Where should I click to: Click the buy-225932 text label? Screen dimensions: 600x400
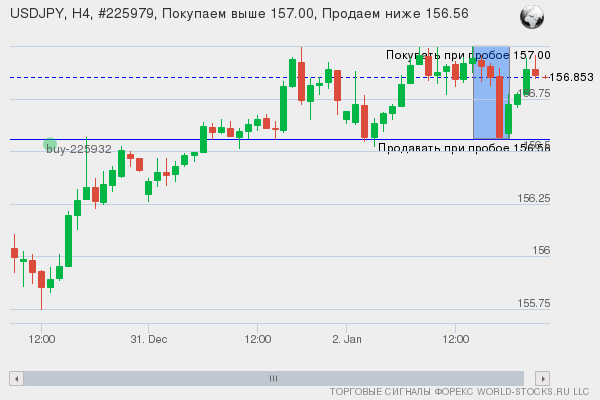[x=79, y=149]
